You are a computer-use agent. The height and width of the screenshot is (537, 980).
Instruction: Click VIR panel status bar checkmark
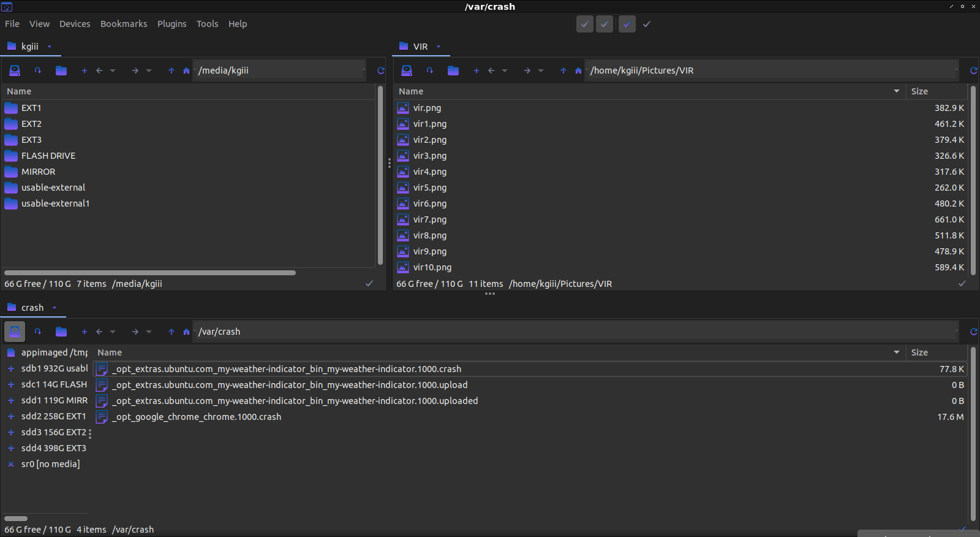pos(962,283)
